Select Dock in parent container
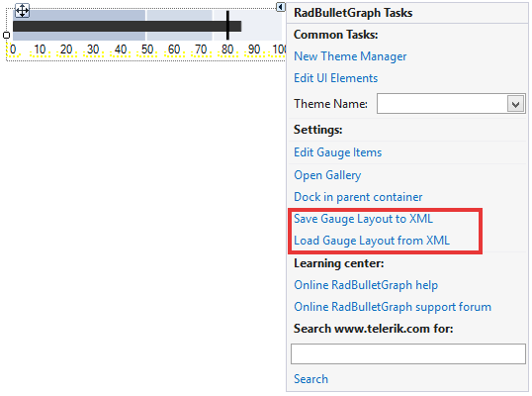This screenshot has width=532, height=396. coord(358,197)
